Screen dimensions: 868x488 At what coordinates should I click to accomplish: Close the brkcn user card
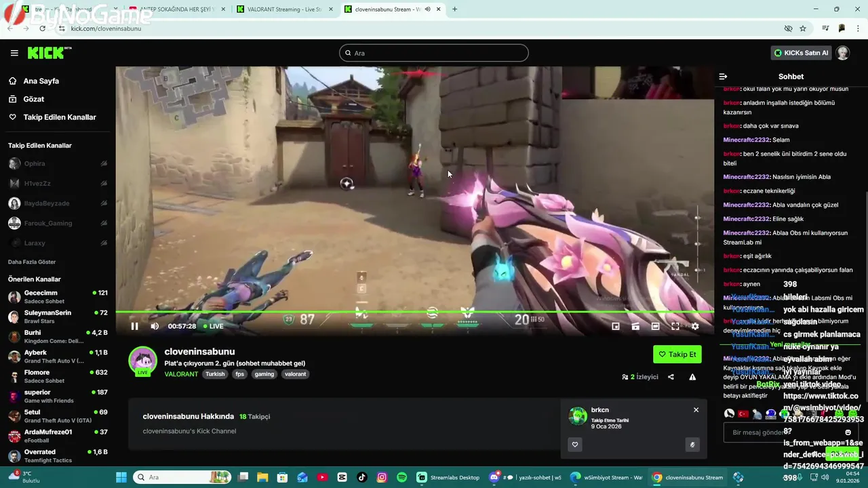tap(696, 410)
